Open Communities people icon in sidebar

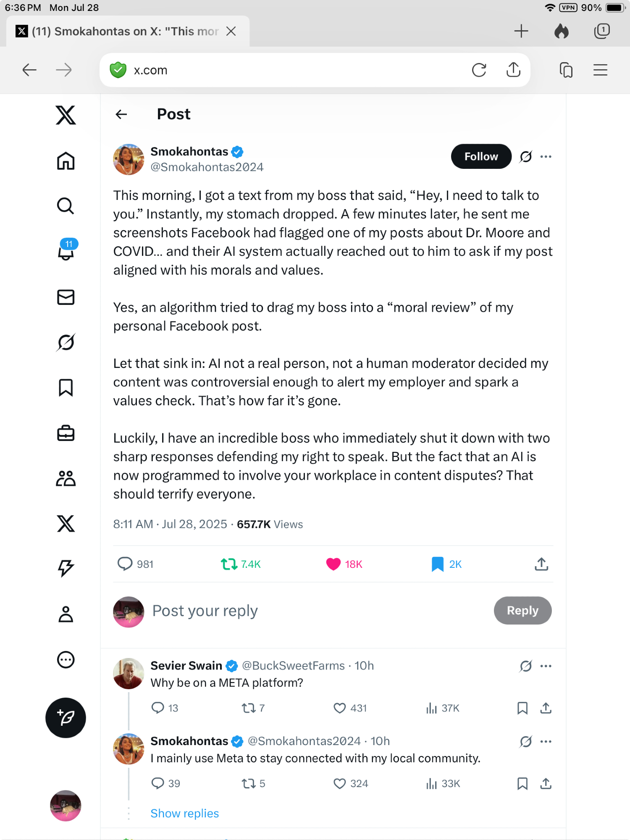click(66, 478)
